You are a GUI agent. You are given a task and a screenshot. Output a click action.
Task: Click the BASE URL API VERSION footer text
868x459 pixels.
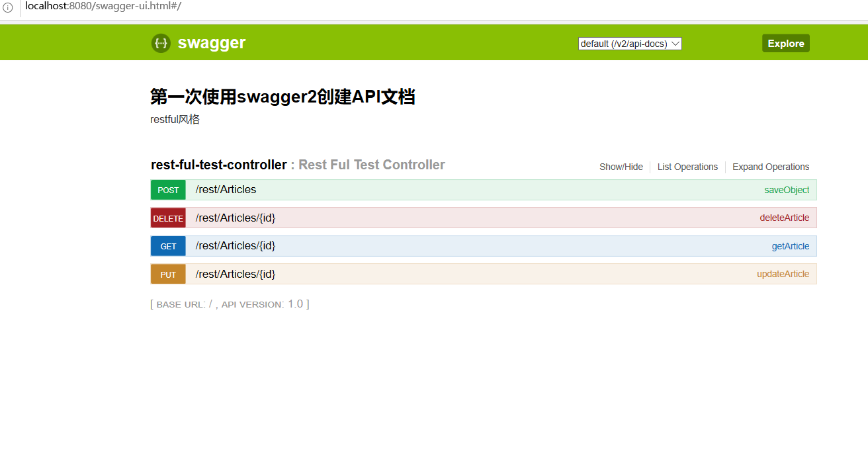(x=230, y=304)
